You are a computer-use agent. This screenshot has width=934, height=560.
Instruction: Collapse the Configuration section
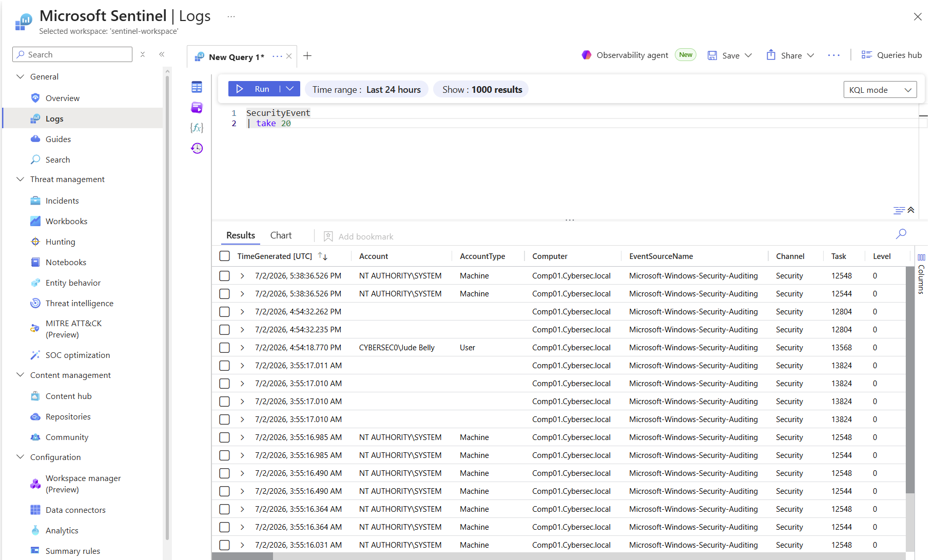21,457
